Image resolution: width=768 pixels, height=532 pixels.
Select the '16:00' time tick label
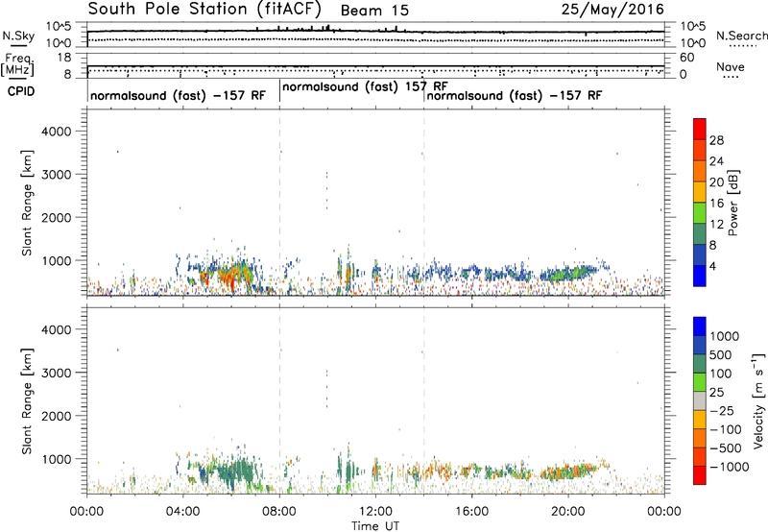pyautogui.click(x=471, y=512)
